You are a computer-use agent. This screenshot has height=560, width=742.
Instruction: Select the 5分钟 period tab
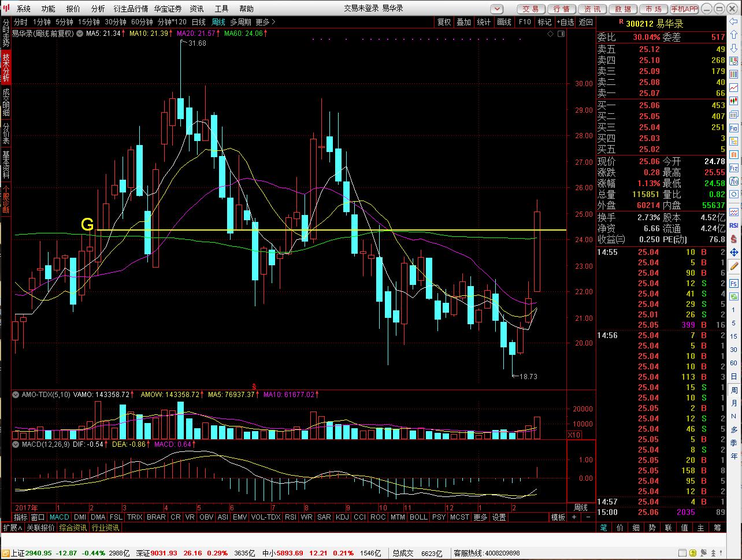pyautogui.click(x=64, y=22)
